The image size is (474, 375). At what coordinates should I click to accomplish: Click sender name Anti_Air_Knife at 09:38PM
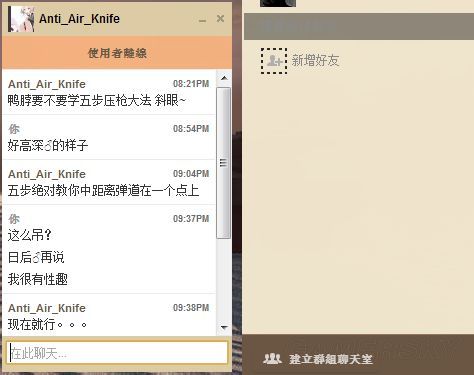point(47,308)
